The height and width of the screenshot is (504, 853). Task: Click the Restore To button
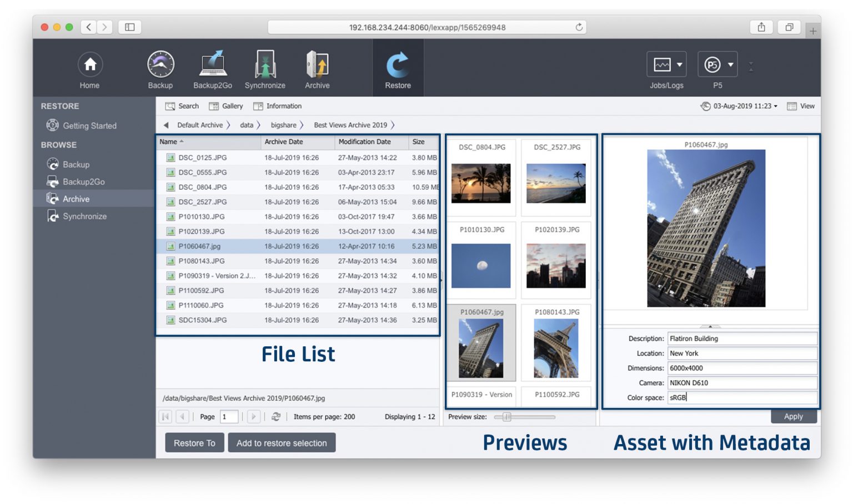pyautogui.click(x=194, y=442)
